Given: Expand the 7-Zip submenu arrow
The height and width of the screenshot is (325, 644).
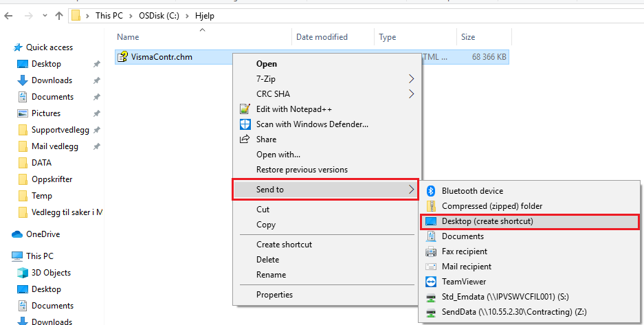Looking at the screenshot, I should (412, 79).
